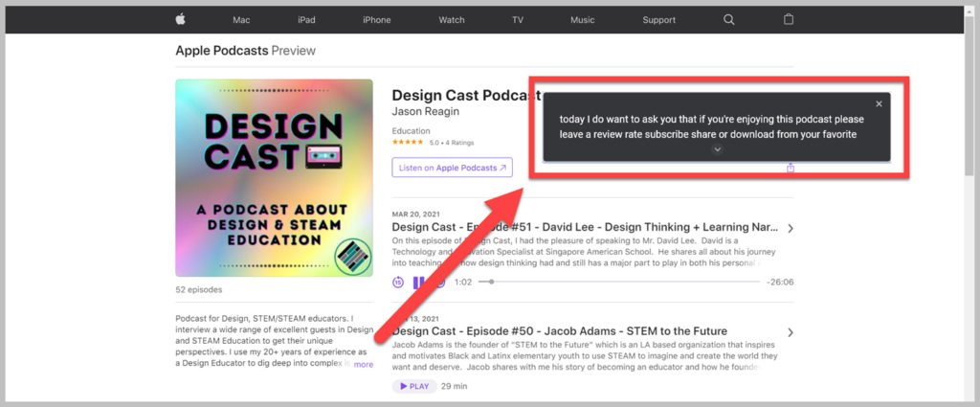Close the live caption popup
The height and width of the screenshot is (407, 980).
[879, 103]
